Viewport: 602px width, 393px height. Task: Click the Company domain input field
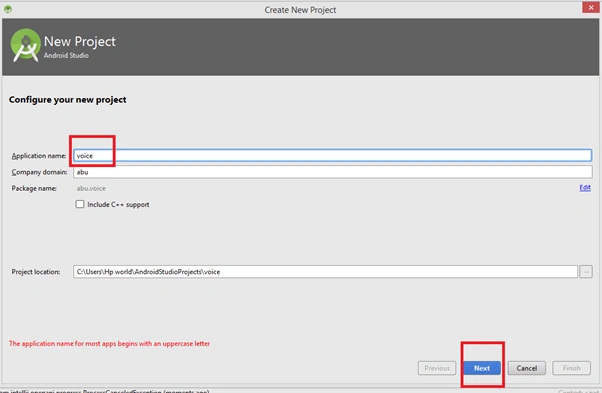332,172
